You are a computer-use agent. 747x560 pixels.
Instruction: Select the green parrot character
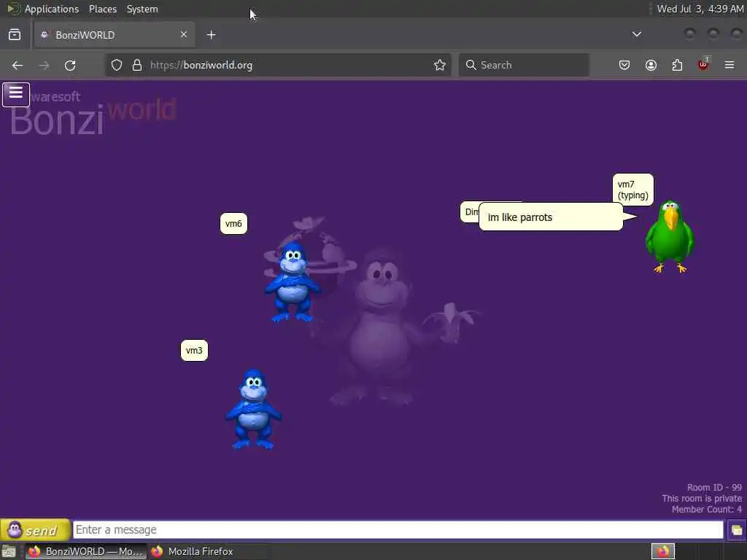[x=670, y=237]
